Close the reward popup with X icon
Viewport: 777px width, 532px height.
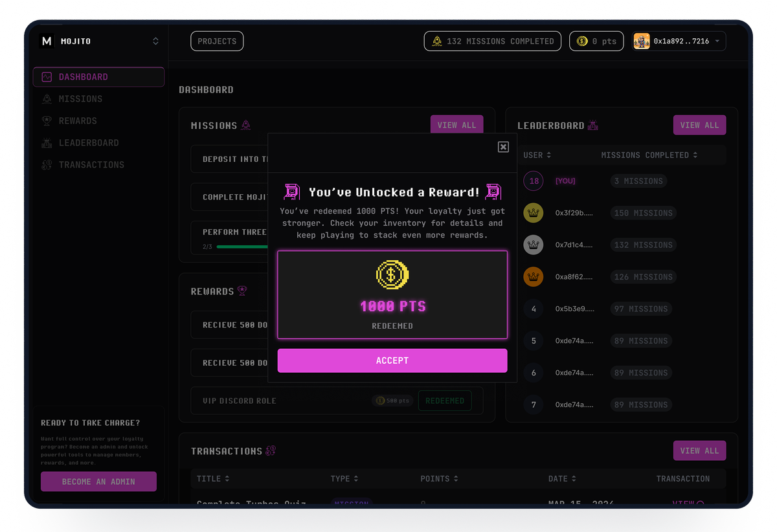point(503,147)
